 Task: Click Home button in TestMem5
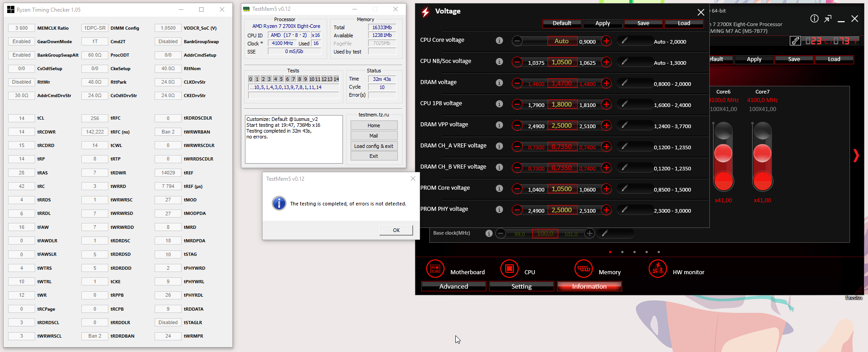[374, 125]
